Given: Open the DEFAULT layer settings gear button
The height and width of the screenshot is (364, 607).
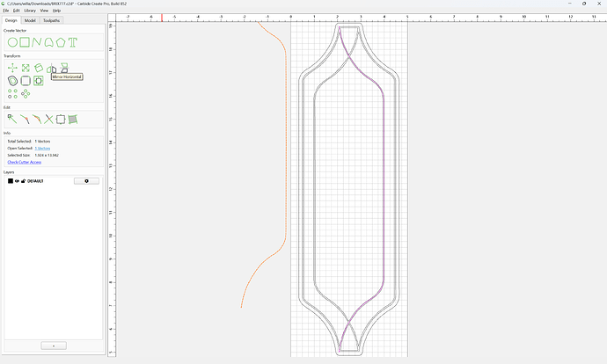Looking at the screenshot, I should coord(86,181).
